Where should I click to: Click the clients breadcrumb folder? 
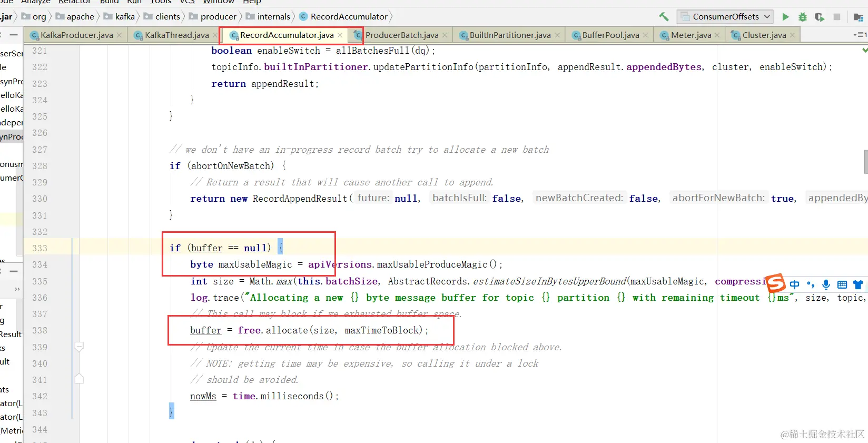point(162,17)
